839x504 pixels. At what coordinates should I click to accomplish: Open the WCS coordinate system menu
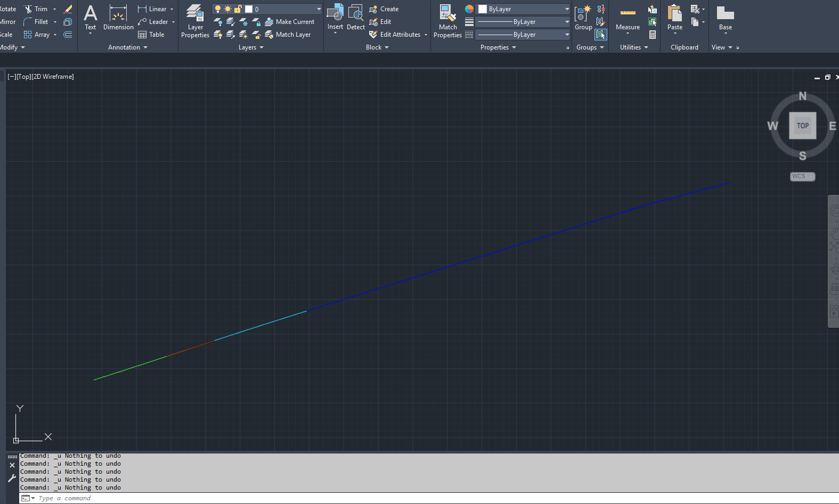pyautogui.click(x=802, y=176)
